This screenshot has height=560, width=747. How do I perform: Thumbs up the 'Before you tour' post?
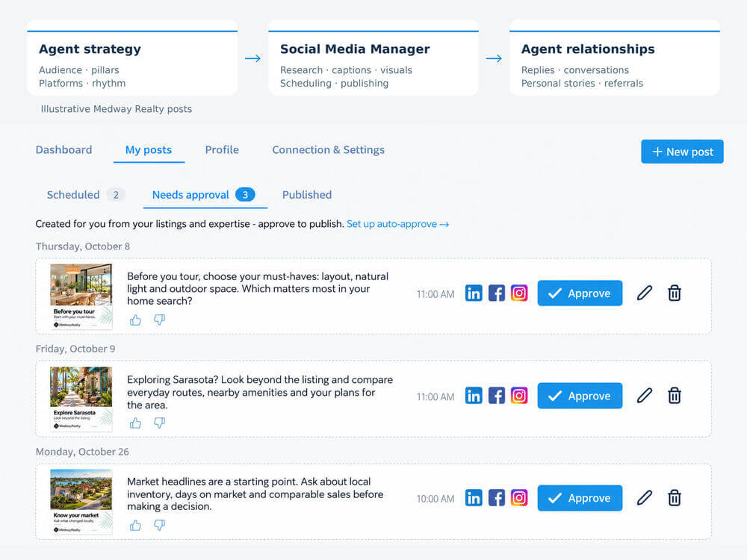(x=135, y=320)
